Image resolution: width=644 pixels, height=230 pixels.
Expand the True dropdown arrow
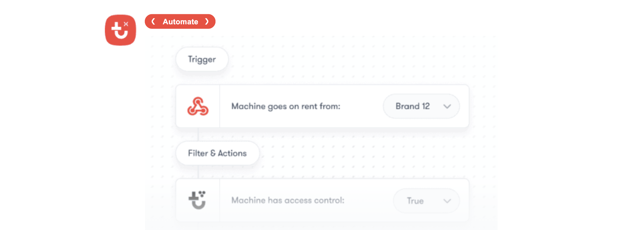pyautogui.click(x=447, y=201)
